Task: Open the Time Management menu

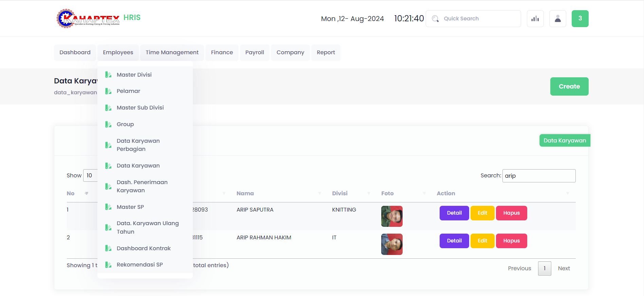Action: coord(172,53)
